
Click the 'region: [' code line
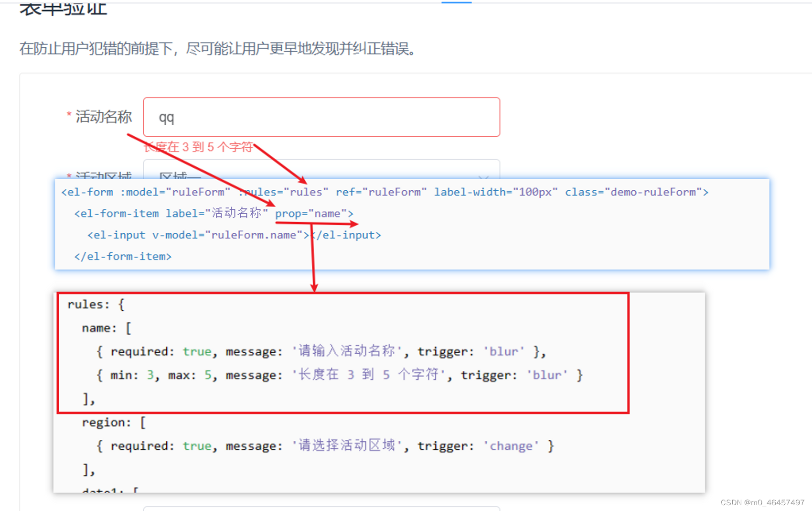(114, 423)
